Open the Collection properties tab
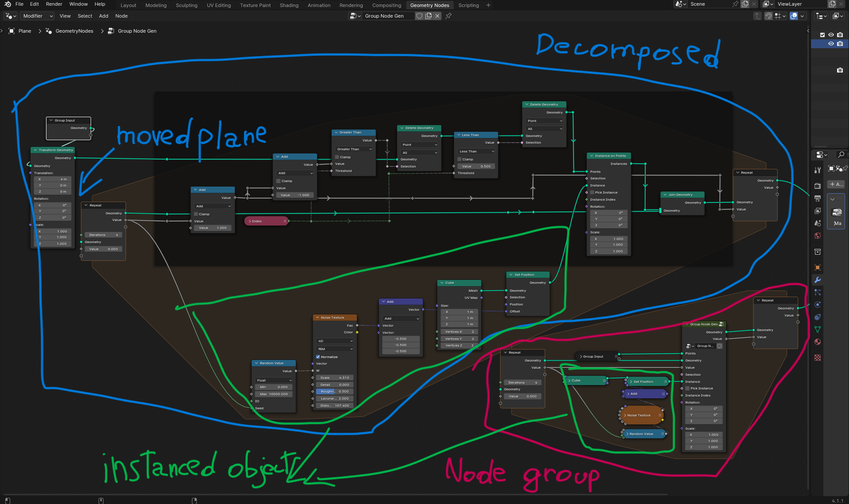 click(x=817, y=252)
